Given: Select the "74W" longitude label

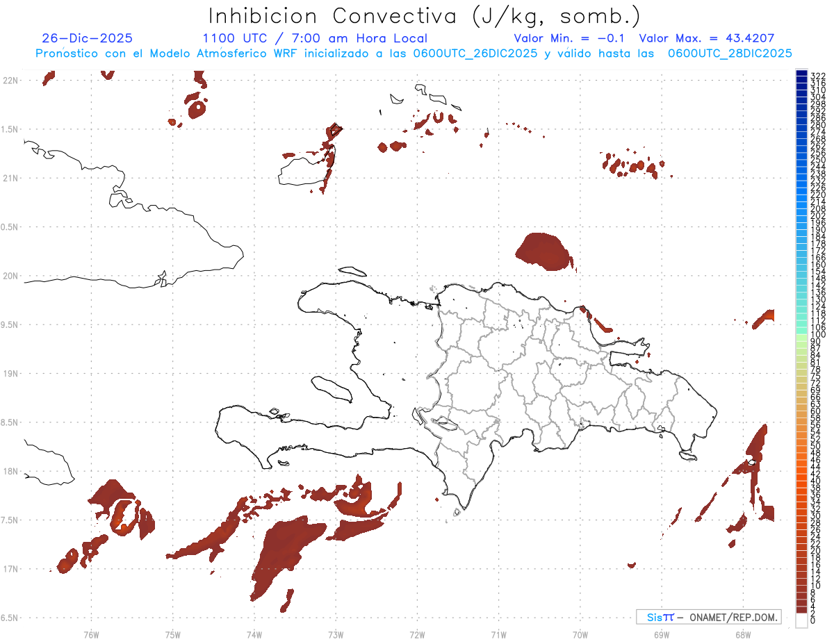Looking at the screenshot, I should click(254, 635).
